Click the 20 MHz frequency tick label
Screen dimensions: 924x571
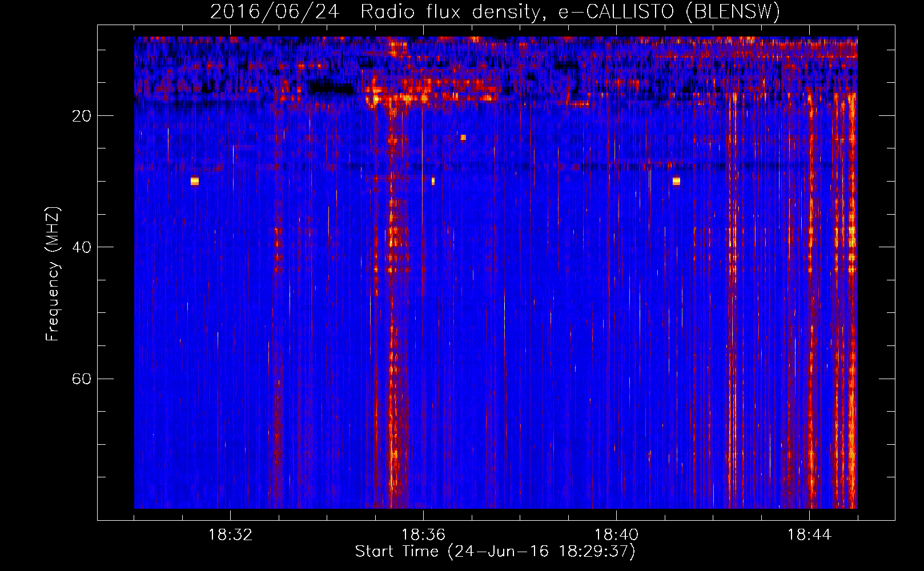pyautogui.click(x=82, y=116)
